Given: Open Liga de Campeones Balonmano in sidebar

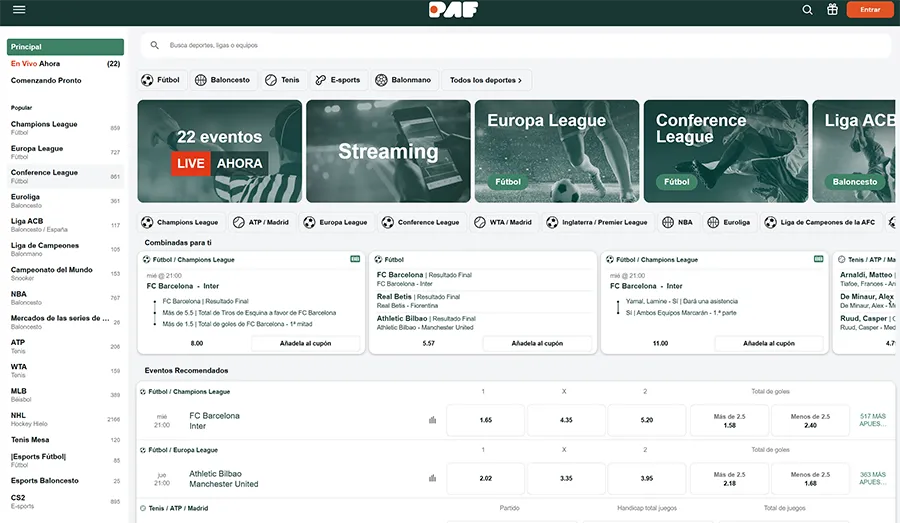Looking at the screenshot, I should tap(65, 249).
